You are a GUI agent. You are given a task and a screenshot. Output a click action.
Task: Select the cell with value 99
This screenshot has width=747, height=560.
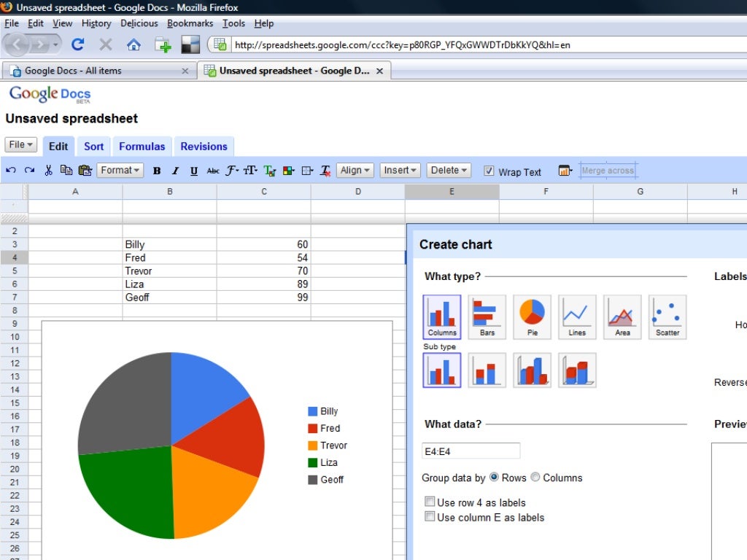coord(263,297)
